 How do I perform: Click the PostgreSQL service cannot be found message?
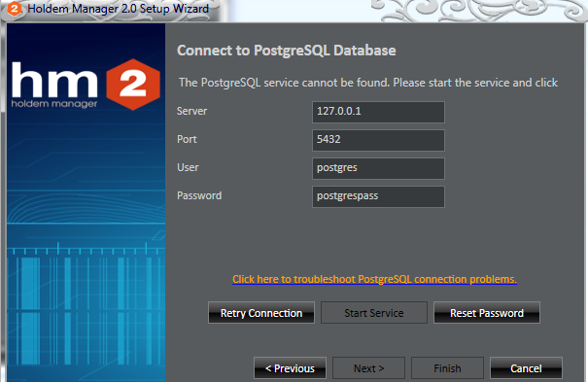(x=368, y=83)
